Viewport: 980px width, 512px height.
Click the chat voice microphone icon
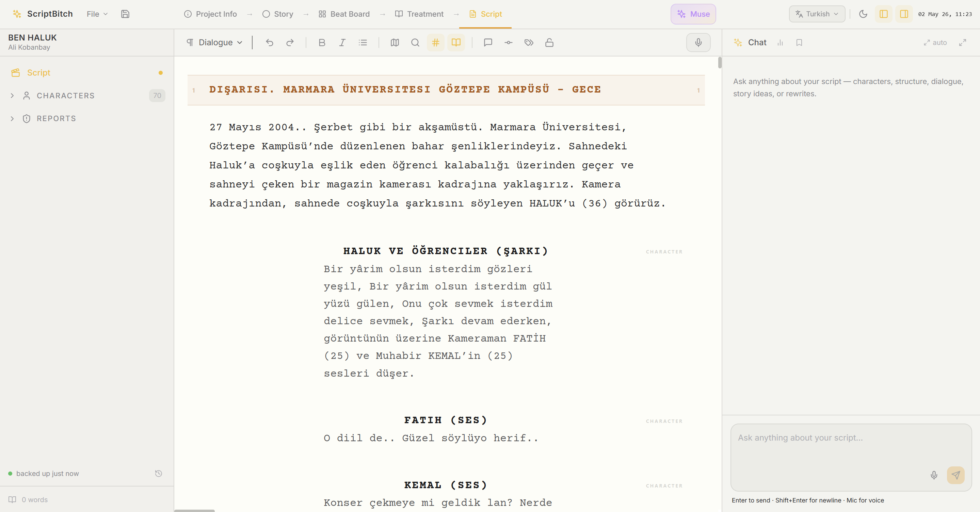(x=934, y=475)
